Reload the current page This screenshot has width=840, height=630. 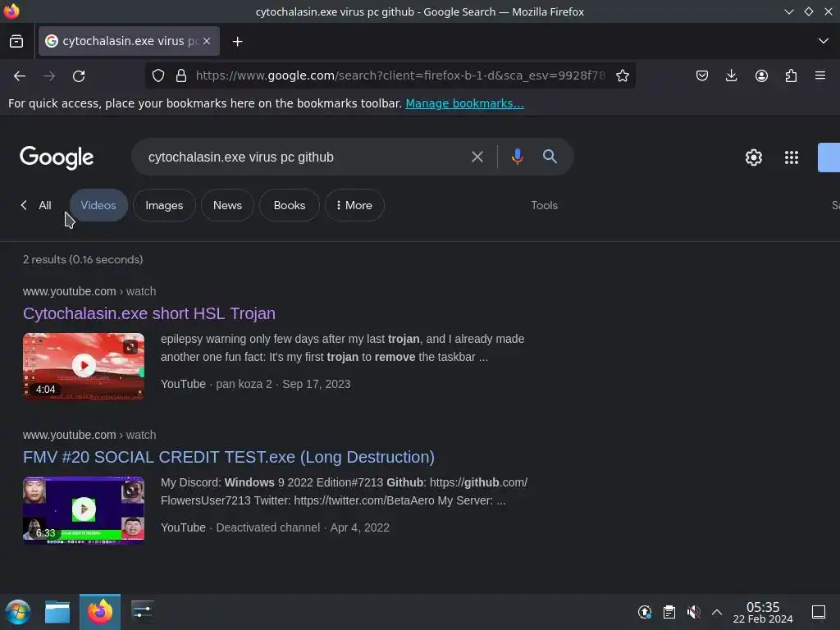(80, 76)
